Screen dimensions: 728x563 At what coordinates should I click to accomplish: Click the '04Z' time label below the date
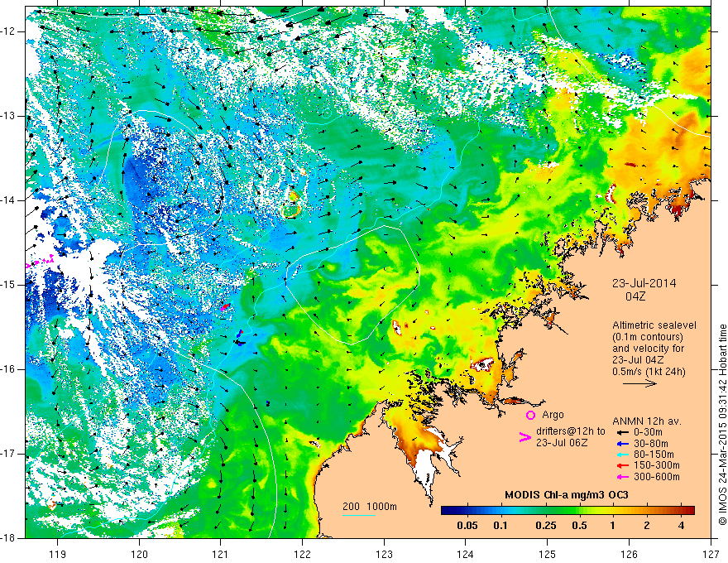(635, 296)
